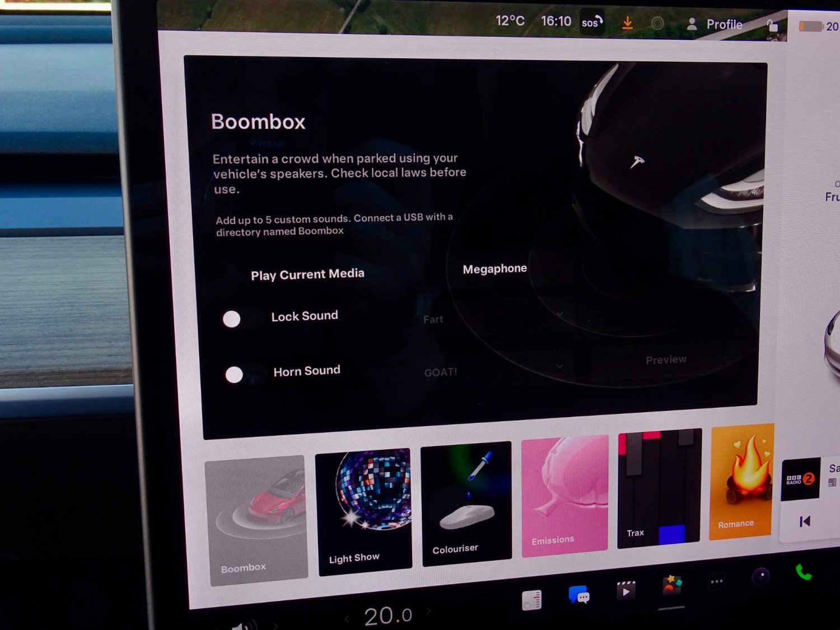
Task: Open the Romance fireplace tile
Action: (x=741, y=480)
